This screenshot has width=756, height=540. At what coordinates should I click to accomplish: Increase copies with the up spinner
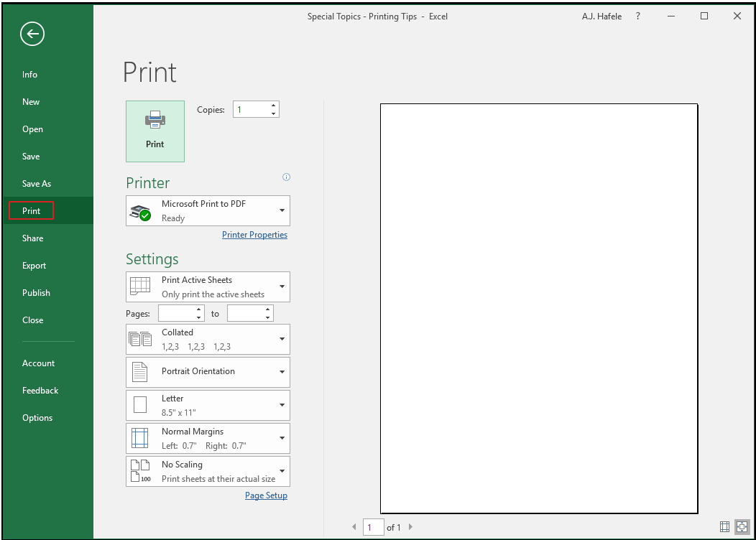point(273,106)
